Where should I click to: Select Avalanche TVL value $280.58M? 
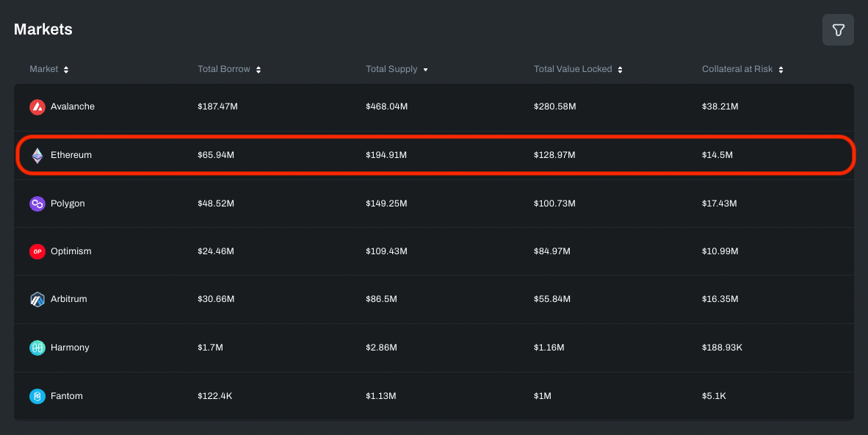[x=554, y=107]
